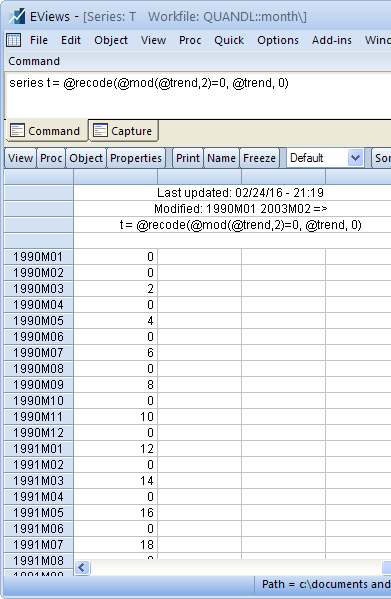Click the Object button on series toolbar
The image size is (391, 599).
point(86,158)
